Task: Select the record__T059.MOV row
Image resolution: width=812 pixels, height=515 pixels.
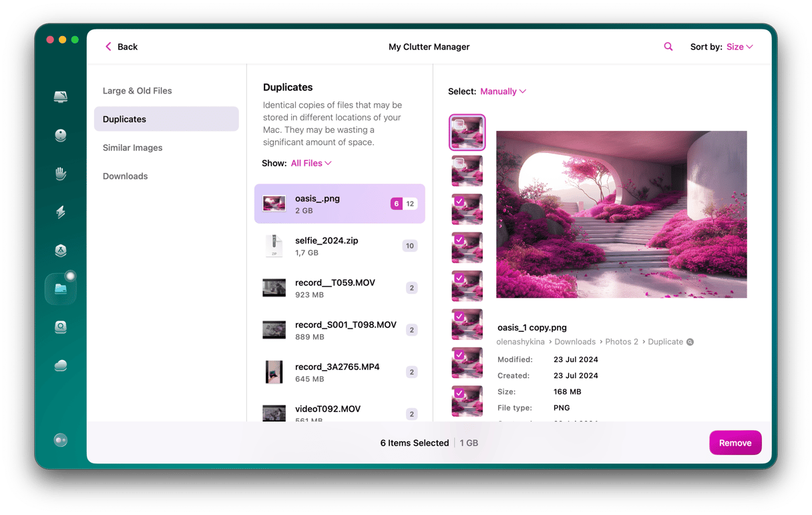Action: point(339,288)
